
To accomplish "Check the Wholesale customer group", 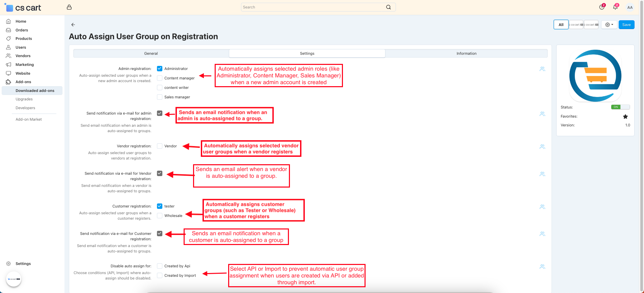I will pyautogui.click(x=160, y=216).
